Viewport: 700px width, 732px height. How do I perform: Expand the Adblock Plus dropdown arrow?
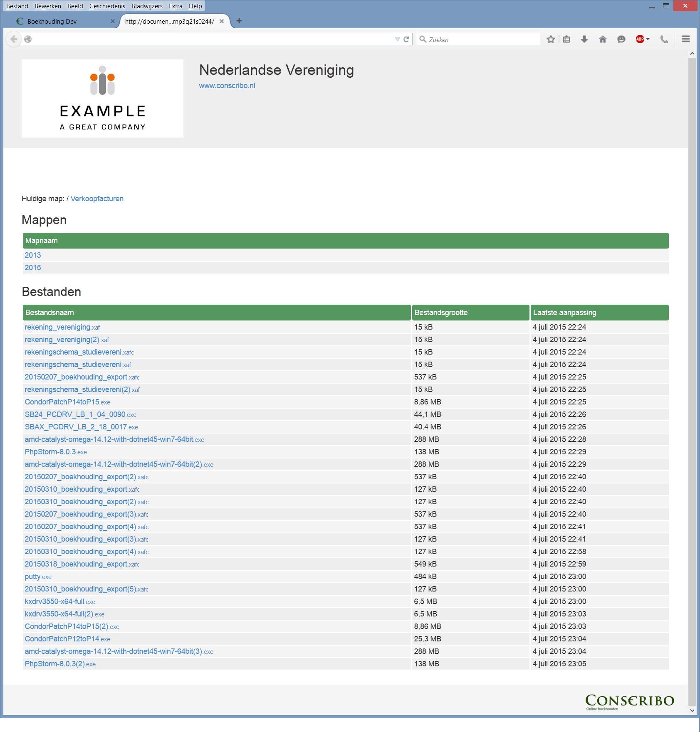tap(648, 39)
